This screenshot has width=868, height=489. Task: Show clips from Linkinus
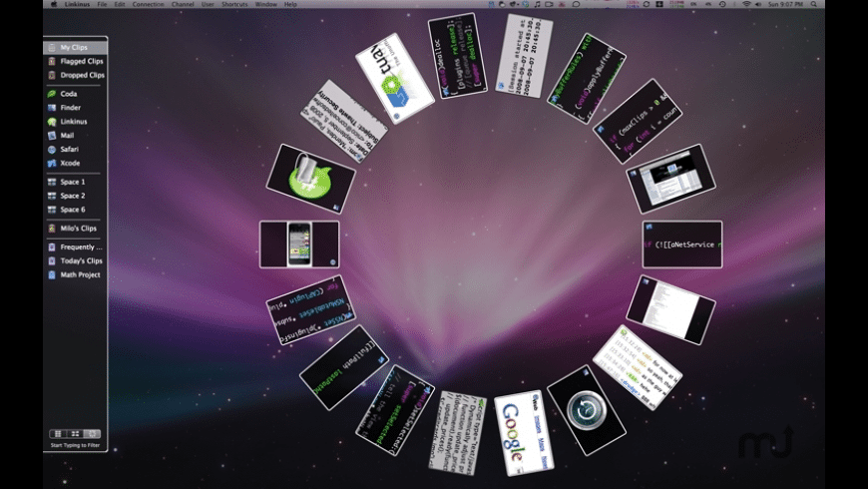[74, 122]
